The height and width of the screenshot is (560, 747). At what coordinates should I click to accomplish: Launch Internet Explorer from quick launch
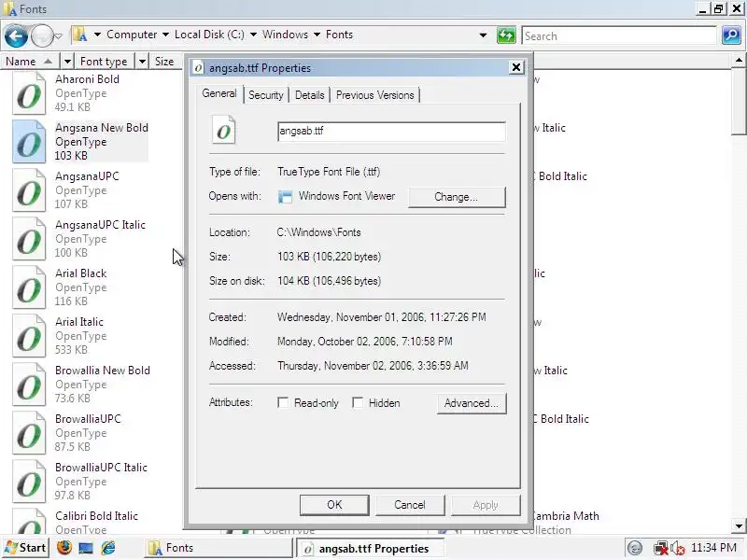point(108,548)
